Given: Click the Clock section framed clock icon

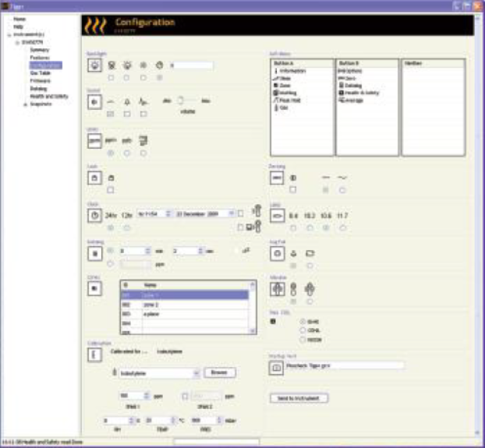Looking at the screenshot, I should click(x=94, y=215).
